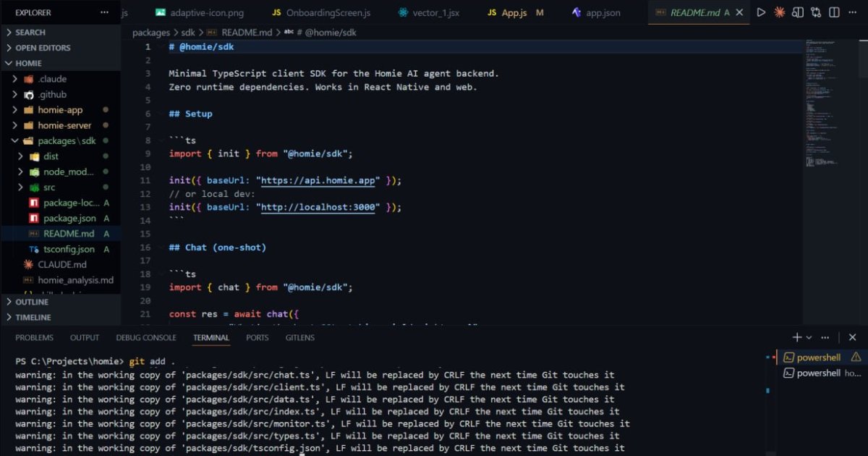Create a new terminal with the plus icon
Screen dimensions: 868x456
[x=796, y=337]
